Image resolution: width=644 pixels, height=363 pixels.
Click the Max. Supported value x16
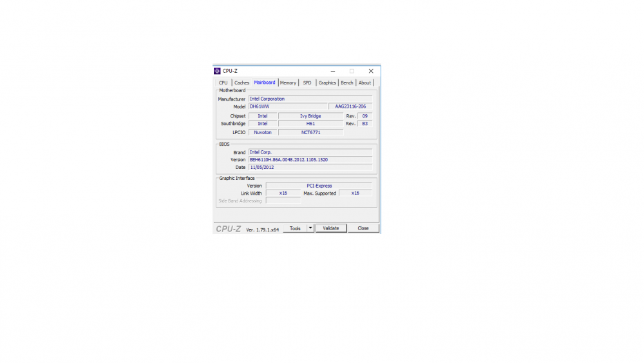click(355, 193)
